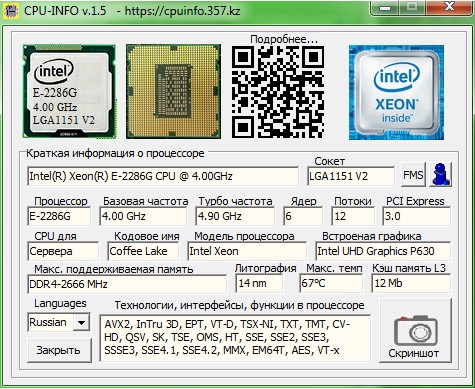
Task: Click the Краткая информация о процессоре heading
Action: point(115,153)
